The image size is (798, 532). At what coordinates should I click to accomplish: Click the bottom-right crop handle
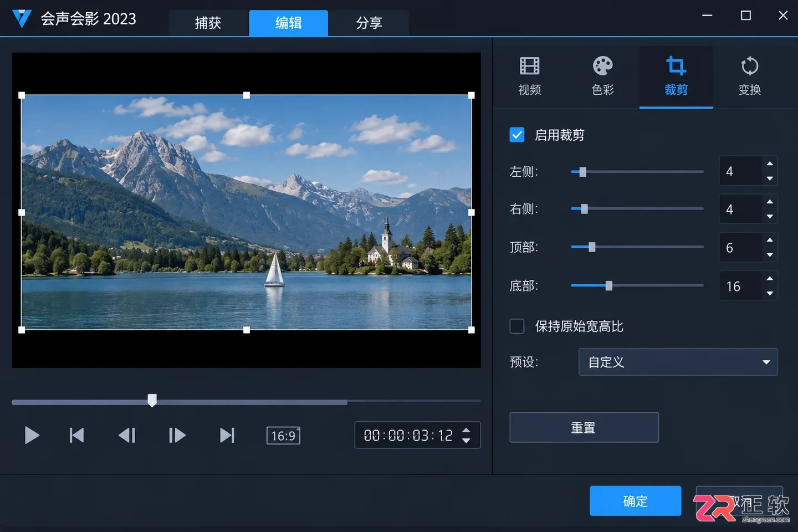[472, 330]
